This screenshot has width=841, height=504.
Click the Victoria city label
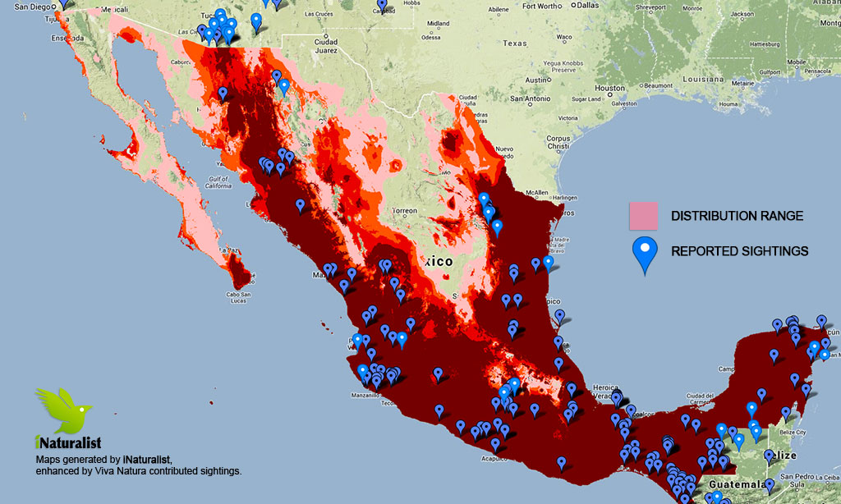(x=568, y=118)
